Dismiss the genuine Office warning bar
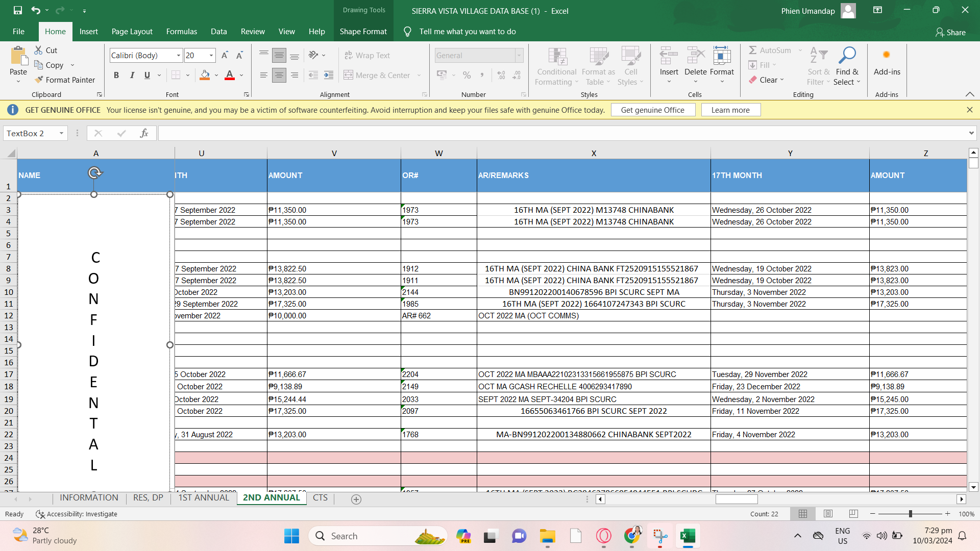Screen dimensions: 980x551 (969, 110)
